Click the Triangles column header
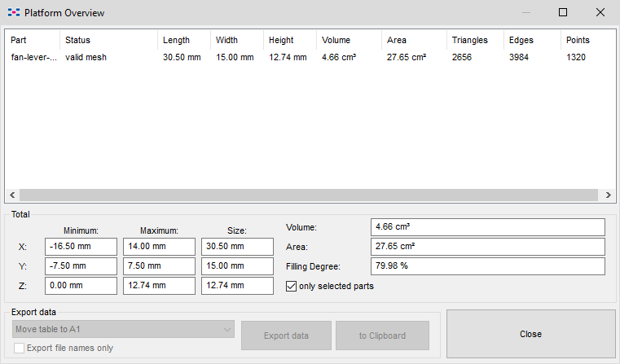This screenshot has width=620, height=364. tap(475, 40)
